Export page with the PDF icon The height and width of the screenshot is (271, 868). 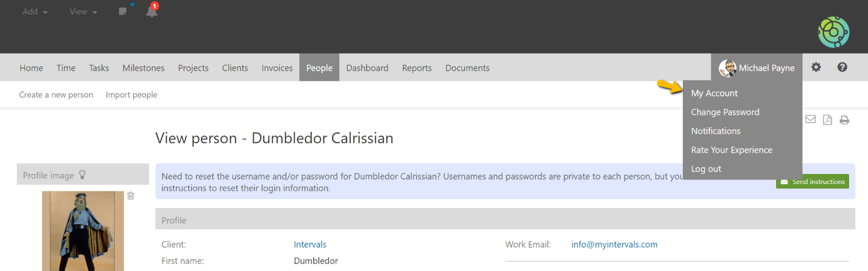828,120
